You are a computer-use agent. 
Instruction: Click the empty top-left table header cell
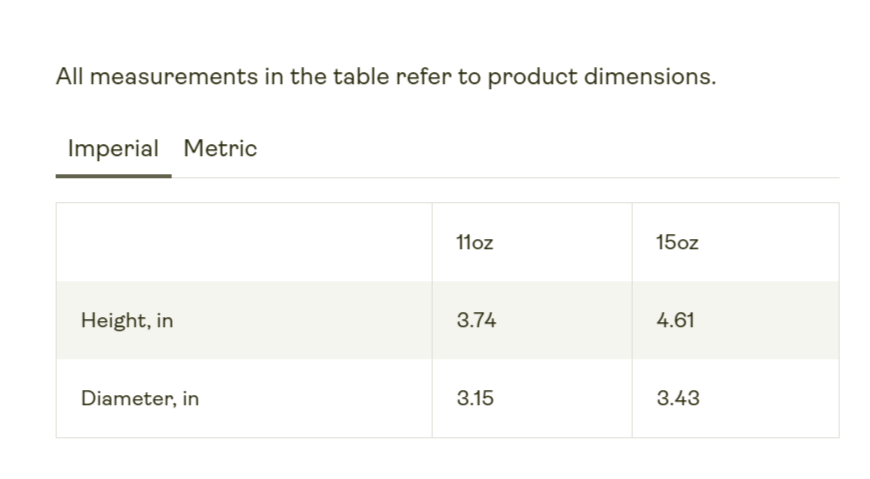tap(244, 243)
